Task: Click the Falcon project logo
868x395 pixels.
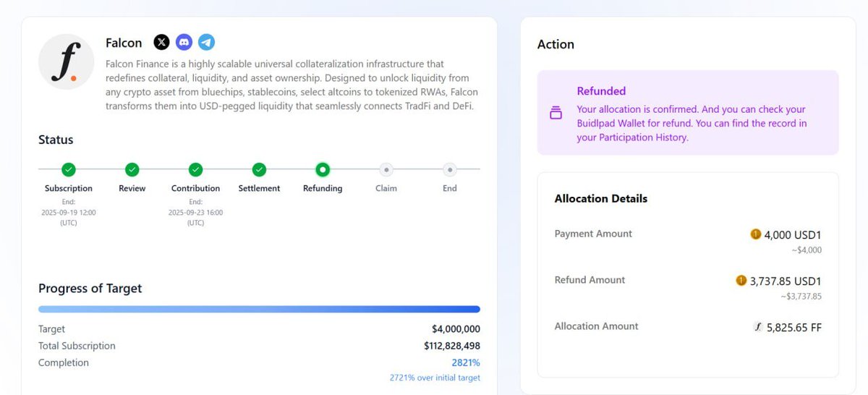Action: click(x=66, y=62)
